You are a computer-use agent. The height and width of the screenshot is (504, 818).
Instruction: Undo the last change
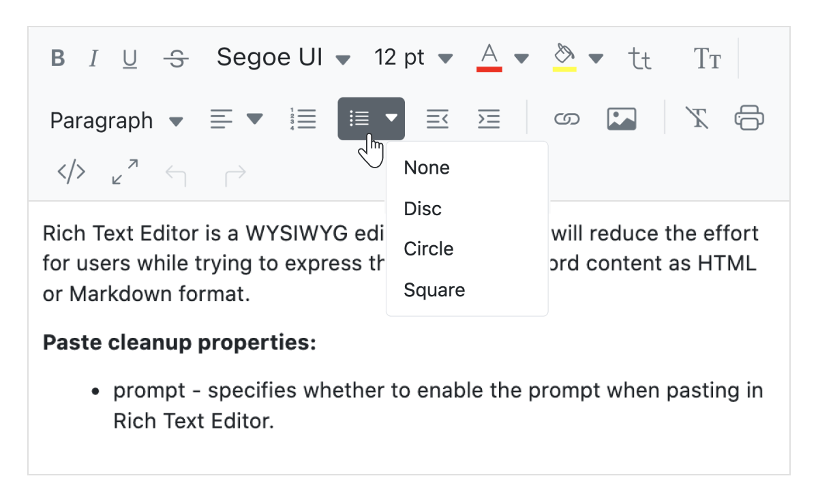176,172
